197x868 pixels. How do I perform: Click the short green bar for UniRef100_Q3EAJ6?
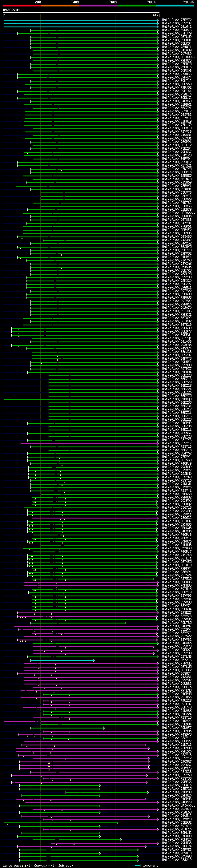pos(60,786)
